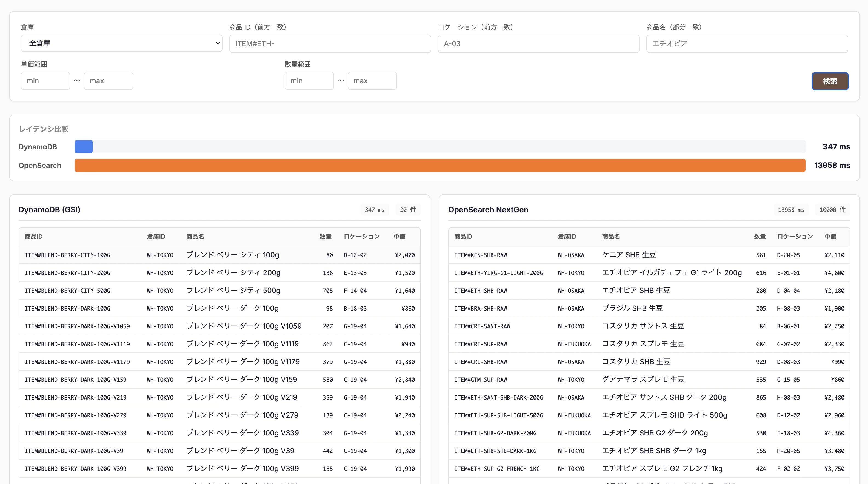Click location D-12-02 in BERRY-CITY-100G row

pyautogui.click(x=355, y=255)
